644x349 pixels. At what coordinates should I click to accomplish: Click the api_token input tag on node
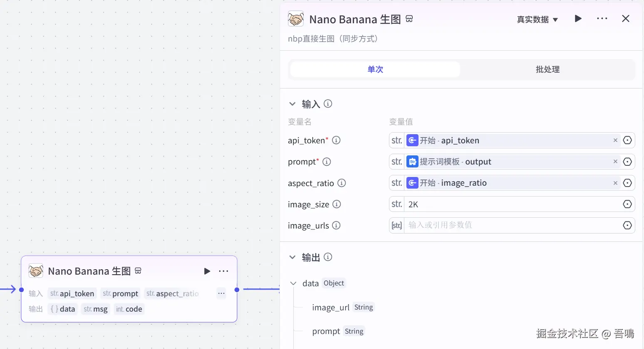[x=72, y=293]
